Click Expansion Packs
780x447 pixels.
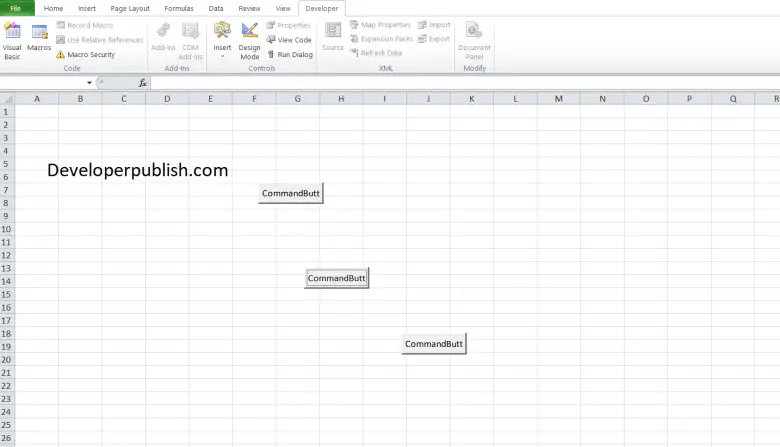pos(382,38)
